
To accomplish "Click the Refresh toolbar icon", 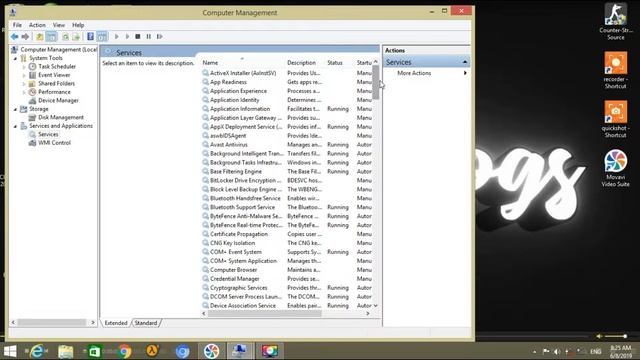I will pos(65,37).
